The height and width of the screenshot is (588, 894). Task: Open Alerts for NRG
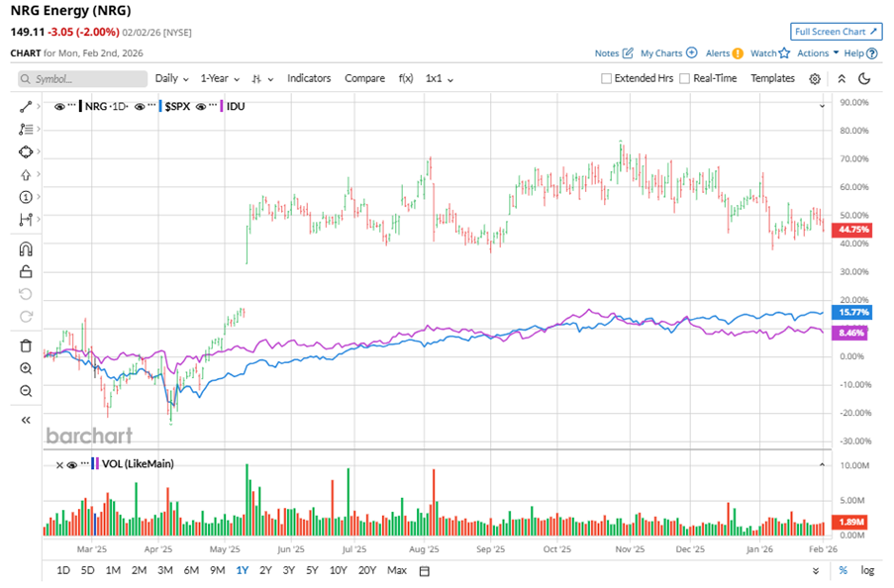pyautogui.click(x=724, y=53)
